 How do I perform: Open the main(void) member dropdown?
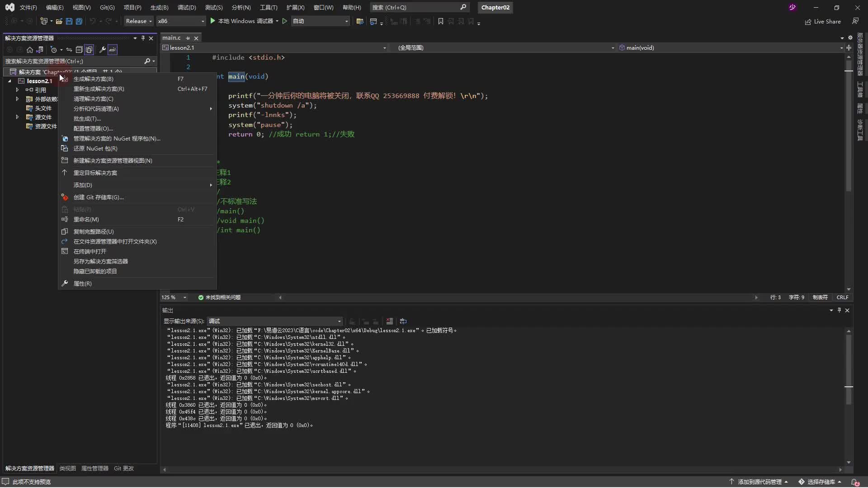point(731,47)
